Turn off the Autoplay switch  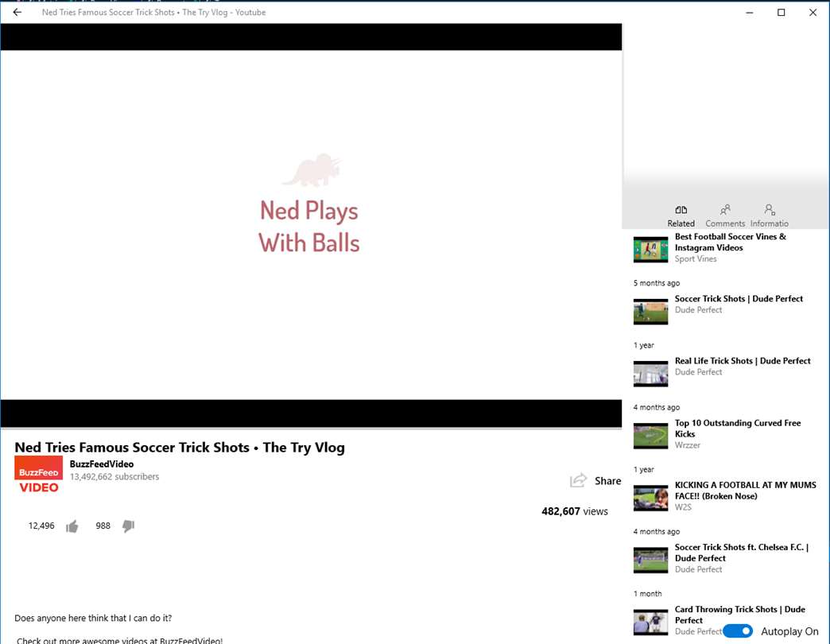(737, 630)
